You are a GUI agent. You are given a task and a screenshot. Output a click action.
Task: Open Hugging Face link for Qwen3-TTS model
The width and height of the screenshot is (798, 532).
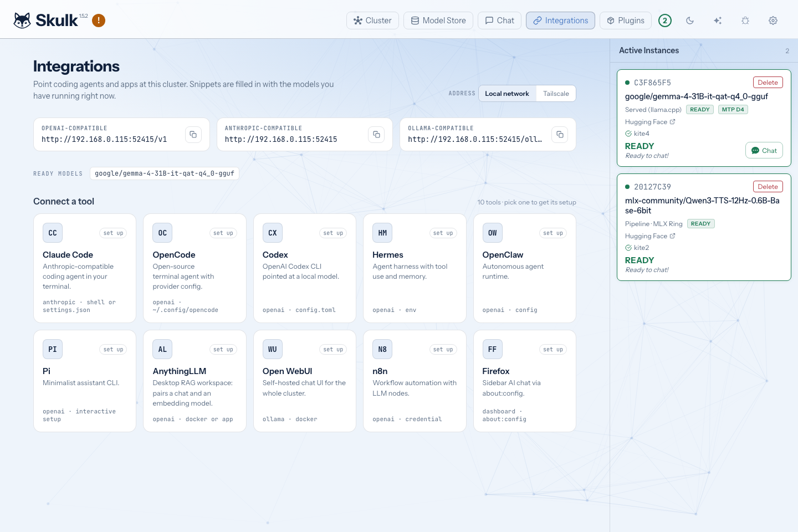click(650, 236)
